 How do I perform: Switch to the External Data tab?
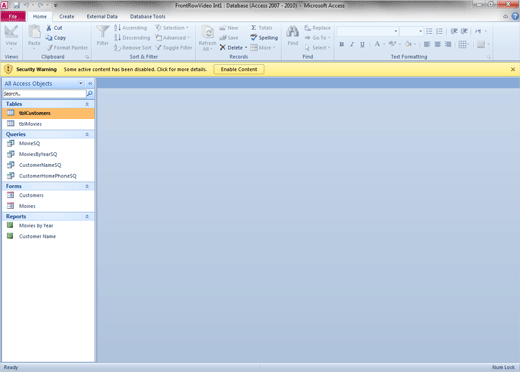point(102,16)
